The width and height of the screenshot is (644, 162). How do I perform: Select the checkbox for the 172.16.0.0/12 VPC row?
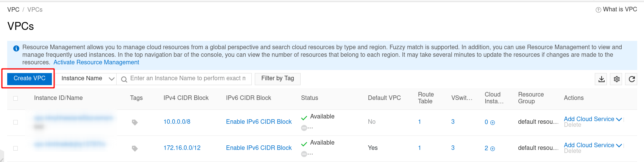(16, 148)
